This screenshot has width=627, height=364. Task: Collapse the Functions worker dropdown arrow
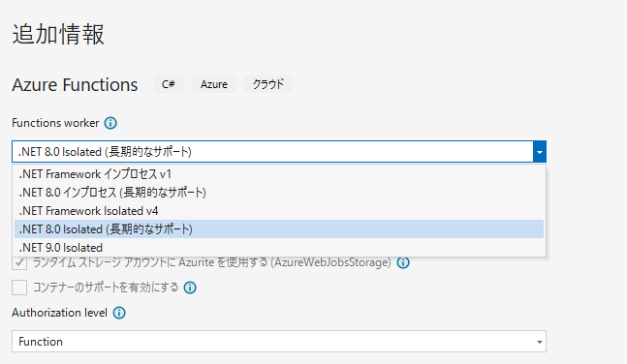(x=540, y=152)
